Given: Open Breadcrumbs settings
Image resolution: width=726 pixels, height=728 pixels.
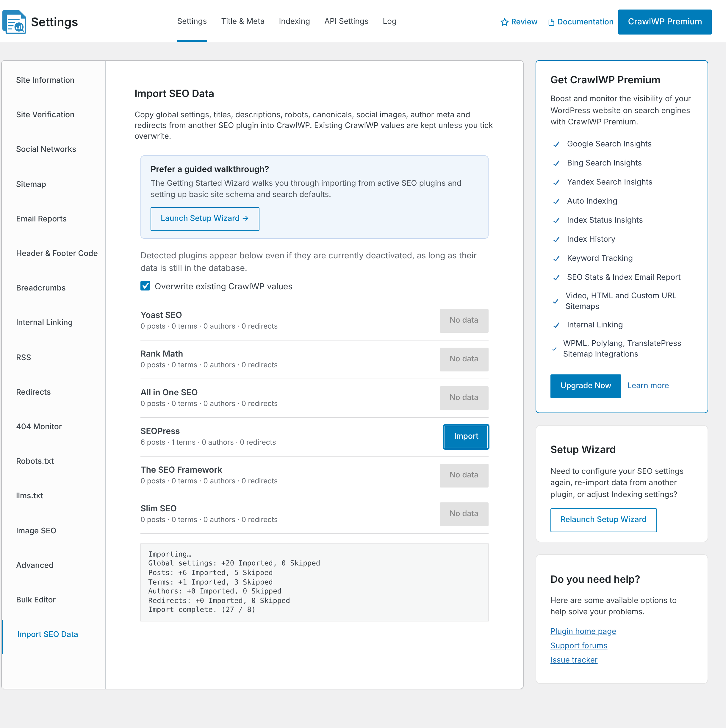Looking at the screenshot, I should point(41,288).
